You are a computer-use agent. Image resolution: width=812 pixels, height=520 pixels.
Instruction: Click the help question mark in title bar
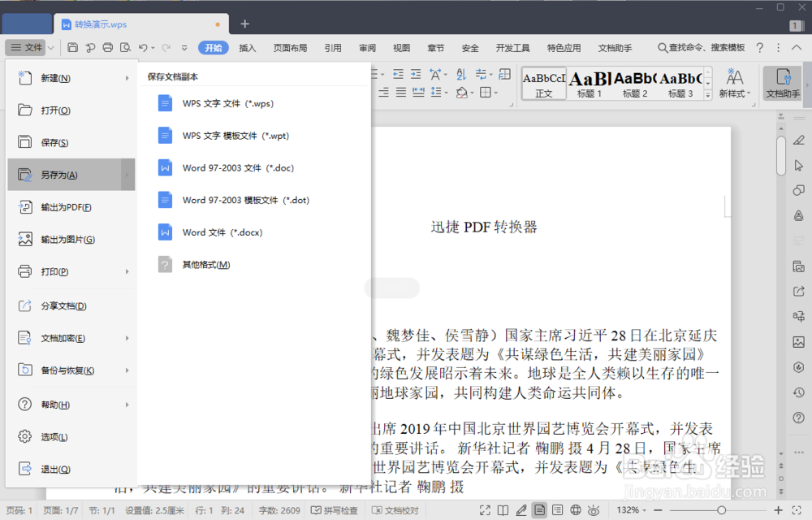tap(760, 48)
